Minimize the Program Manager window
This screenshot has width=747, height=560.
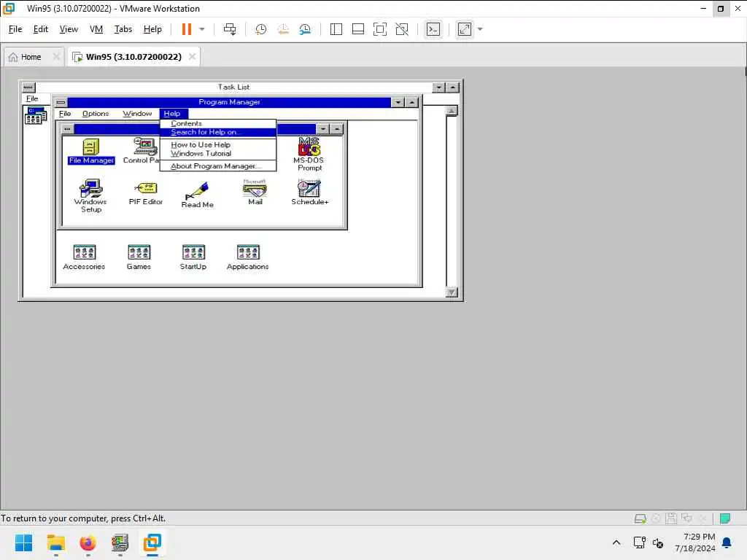coord(398,102)
